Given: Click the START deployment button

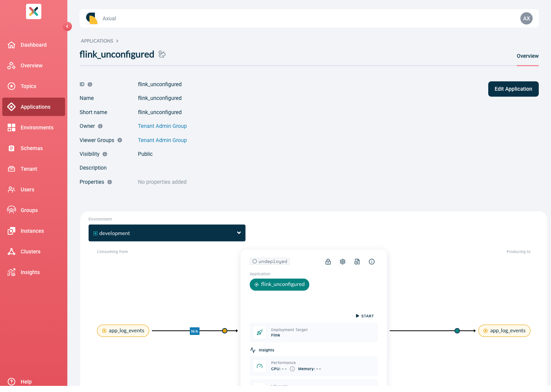Looking at the screenshot, I should pyautogui.click(x=365, y=316).
